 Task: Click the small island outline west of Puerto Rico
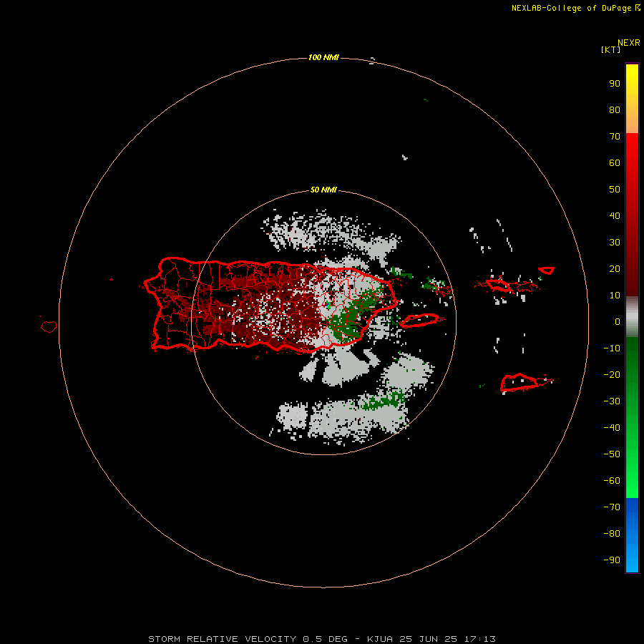[x=49, y=326]
